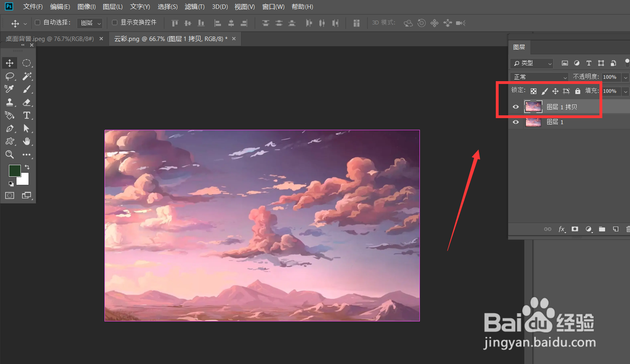Viewport: 630px width, 364px height.
Task: Create a new layer group folder
Action: click(x=602, y=229)
